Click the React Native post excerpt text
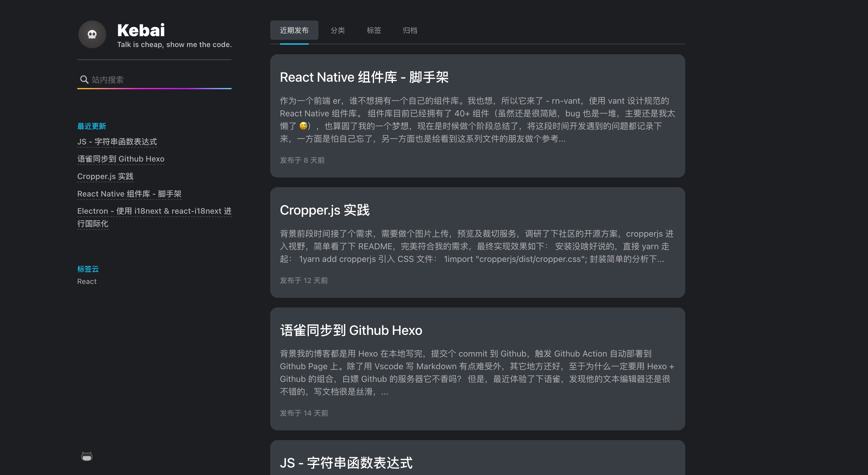 click(x=477, y=120)
